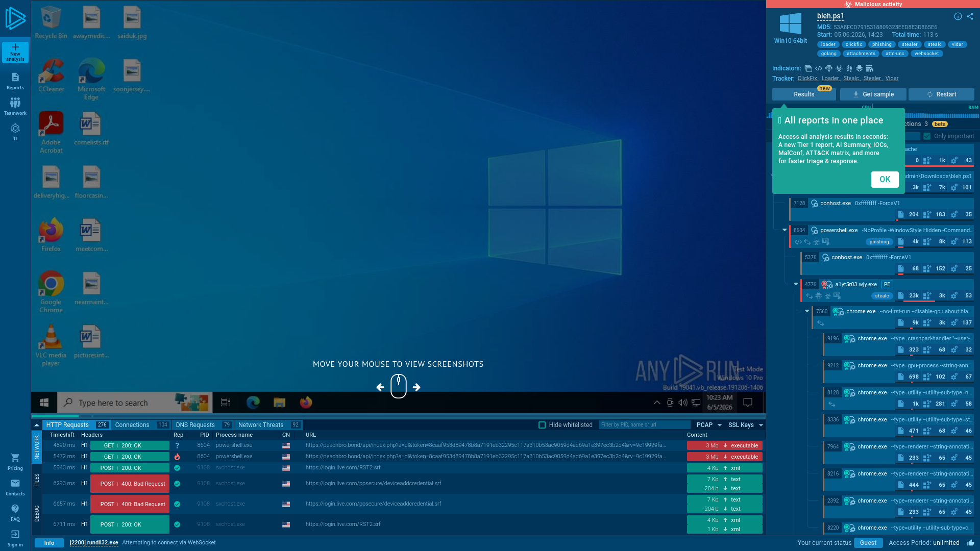Select the DEBUG vertical side tab
This screenshot has height=551, width=980.
point(37,513)
